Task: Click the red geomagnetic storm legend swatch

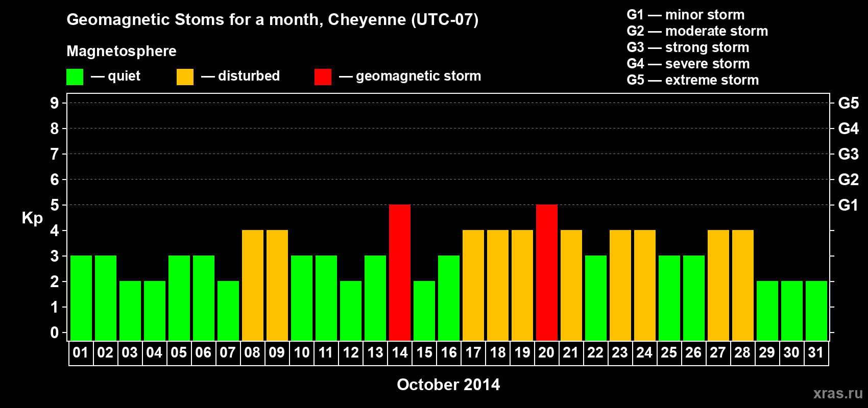Action: pyautogui.click(x=323, y=77)
